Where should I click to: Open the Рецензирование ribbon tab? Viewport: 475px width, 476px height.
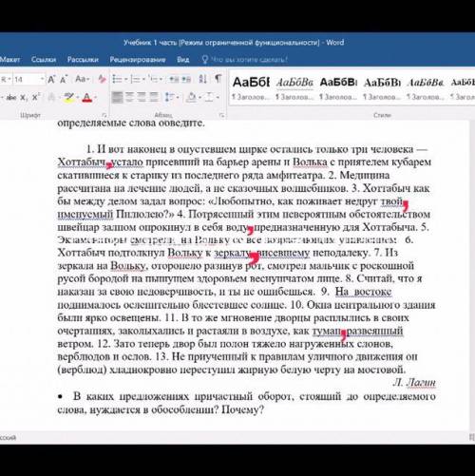tap(138, 60)
